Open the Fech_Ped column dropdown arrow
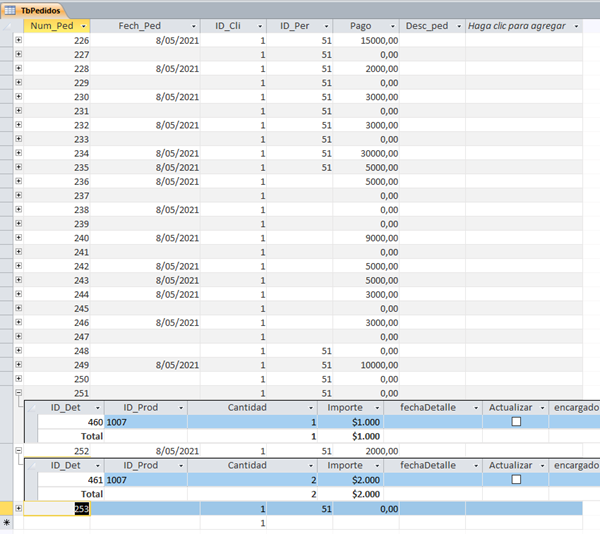Screen dimensions: 600x534 coord(192,26)
